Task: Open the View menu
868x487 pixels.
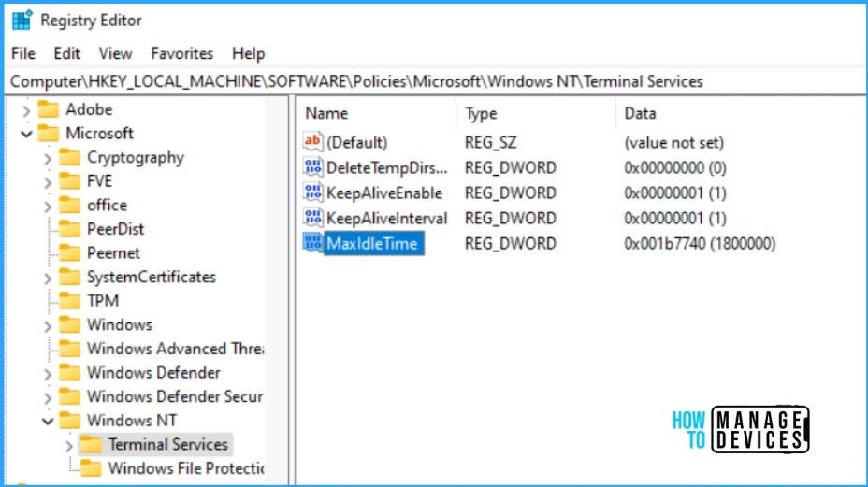Action: 115,53
